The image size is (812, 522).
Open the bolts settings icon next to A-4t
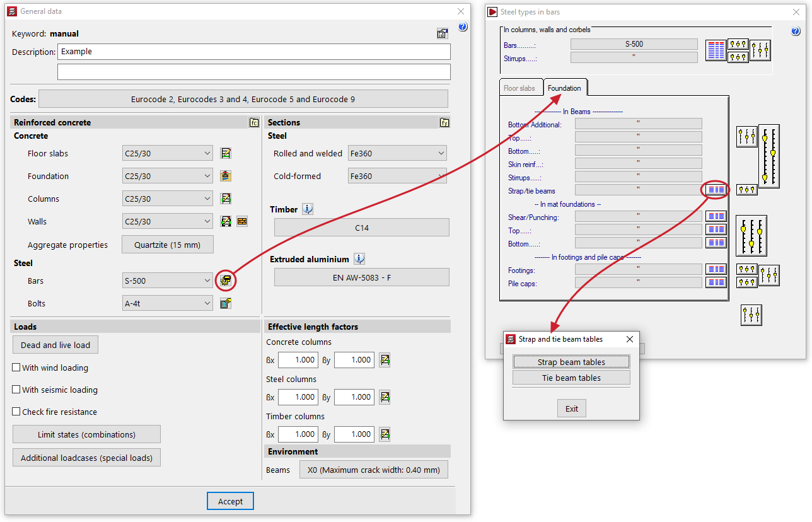point(226,303)
